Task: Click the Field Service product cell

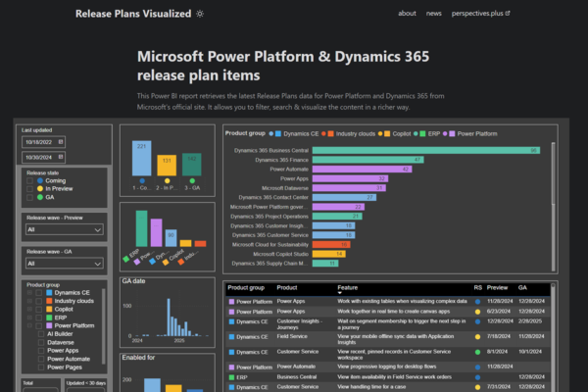Action: click(x=292, y=336)
